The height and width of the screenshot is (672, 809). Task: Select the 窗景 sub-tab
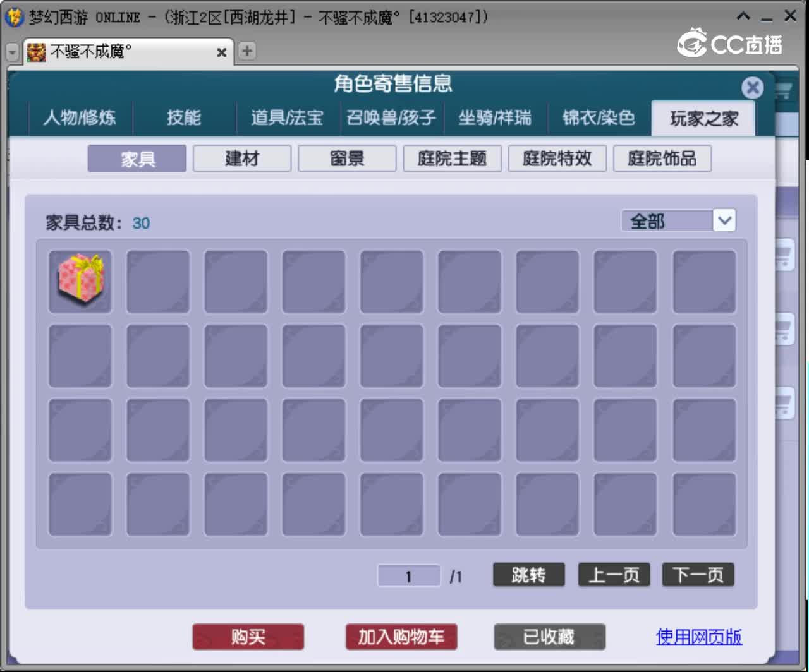[x=347, y=159]
